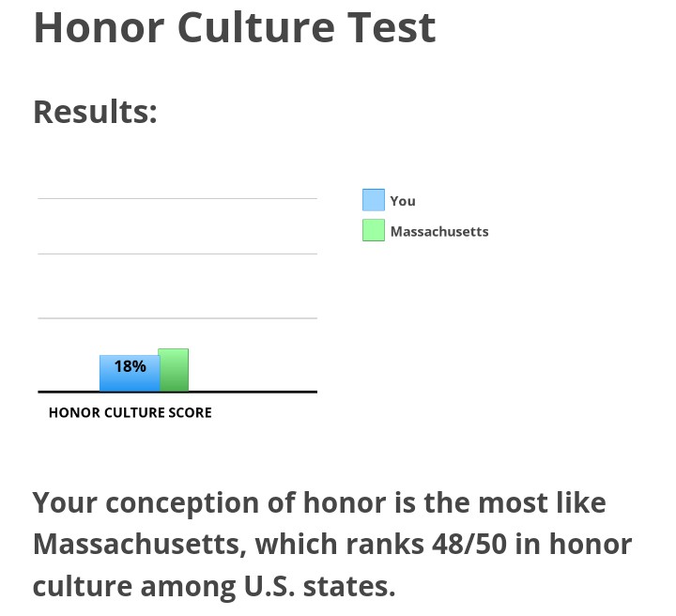Image resolution: width=676 pixels, height=616 pixels.
Task: Click the lowest gray chart gridline
Action: click(177, 318)
